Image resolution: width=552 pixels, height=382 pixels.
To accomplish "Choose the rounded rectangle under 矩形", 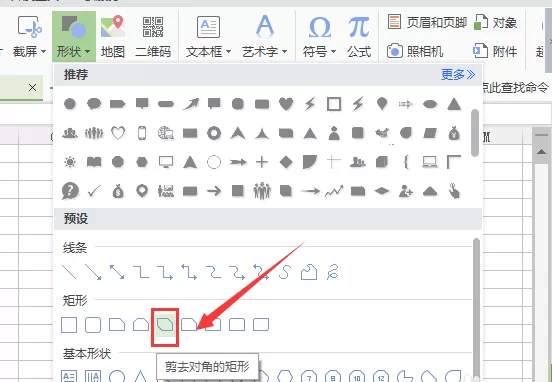I will [93, 325].
